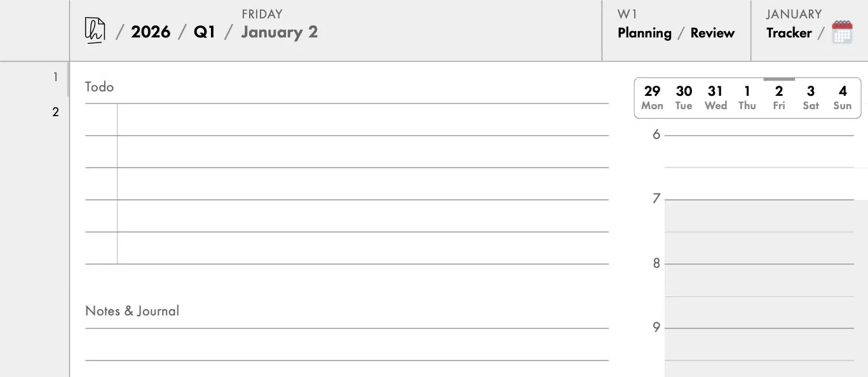Check the third Todo row checkbox
Image resolution: width=868 pixels, height=377 pixels.
coord(101,184)
